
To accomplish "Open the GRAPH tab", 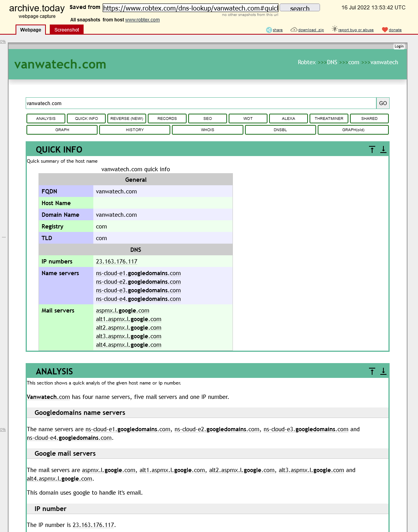I will (x=62, y=130).
